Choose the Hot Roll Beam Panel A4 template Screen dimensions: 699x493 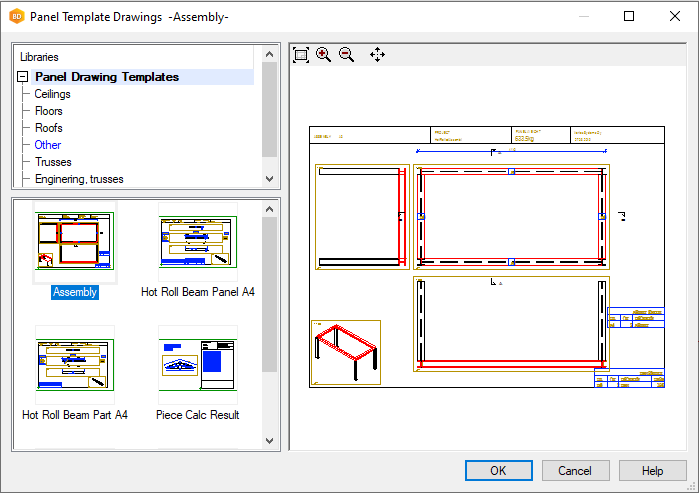tap(198, 240)
